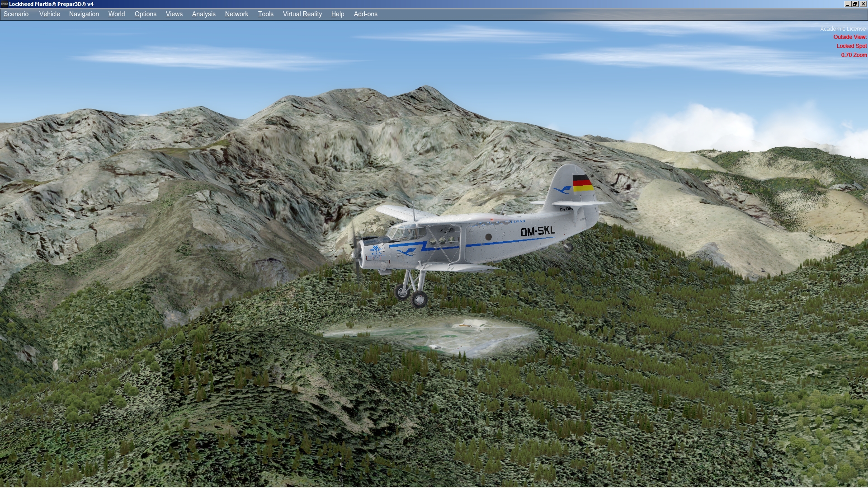Close the Prepar3D window
868x488 pixels.
(863, 4)
